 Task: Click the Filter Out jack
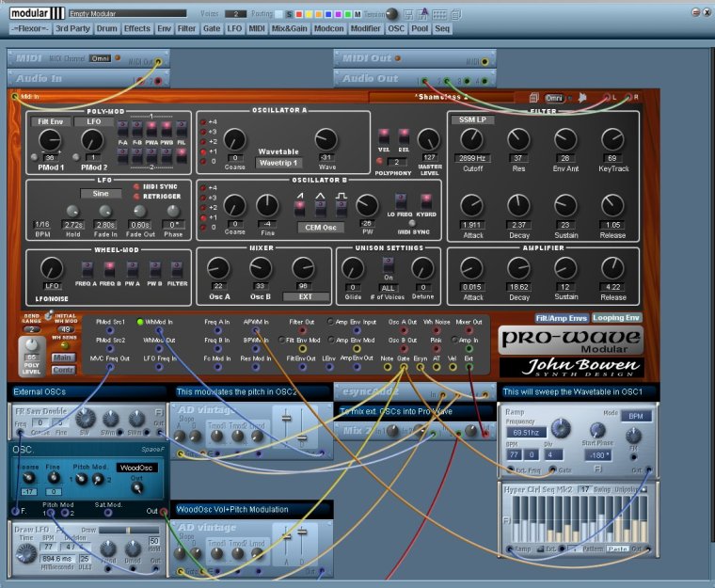tap(302, 330)
